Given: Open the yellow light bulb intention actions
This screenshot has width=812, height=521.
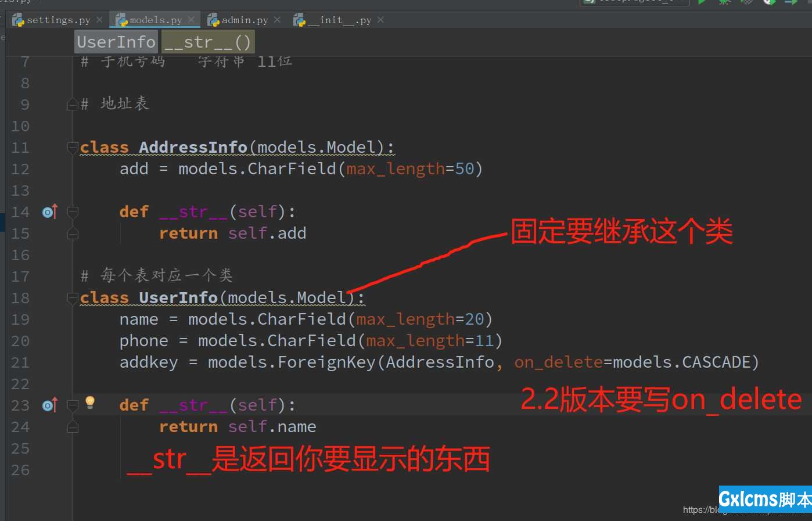Looking at the screenshot, I should 90,402.
